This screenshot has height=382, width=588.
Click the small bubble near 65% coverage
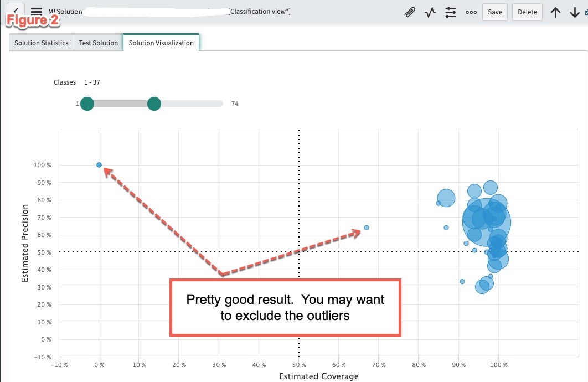point(366,227)
